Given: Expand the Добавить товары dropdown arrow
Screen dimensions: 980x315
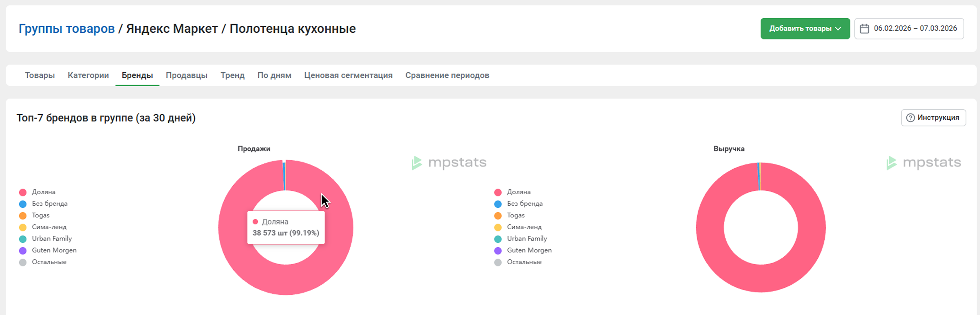Looking at the screenshot, I should pyautogui.click(x=838, y=29).
